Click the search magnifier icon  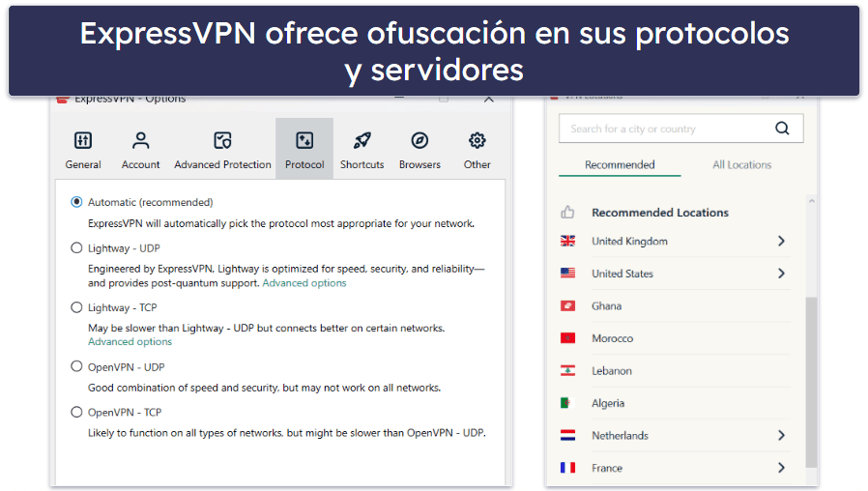point(782,129)
